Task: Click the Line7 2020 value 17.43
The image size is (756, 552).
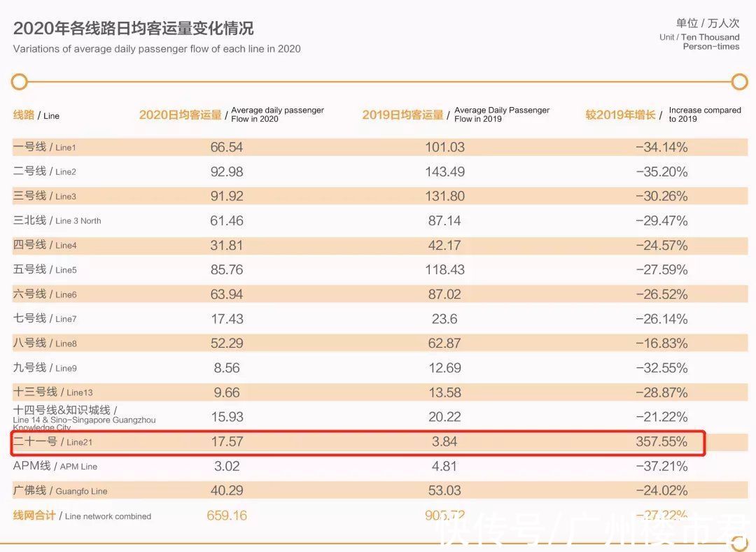Action: 227,319
